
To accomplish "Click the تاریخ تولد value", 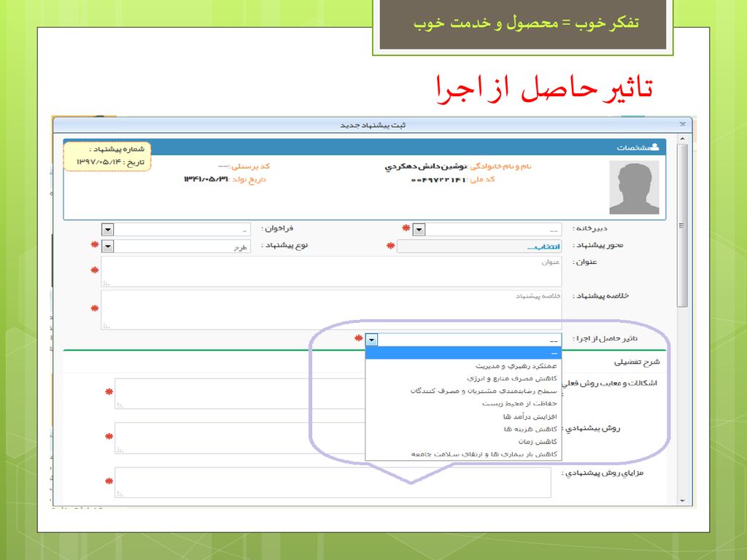I will 206,179.
